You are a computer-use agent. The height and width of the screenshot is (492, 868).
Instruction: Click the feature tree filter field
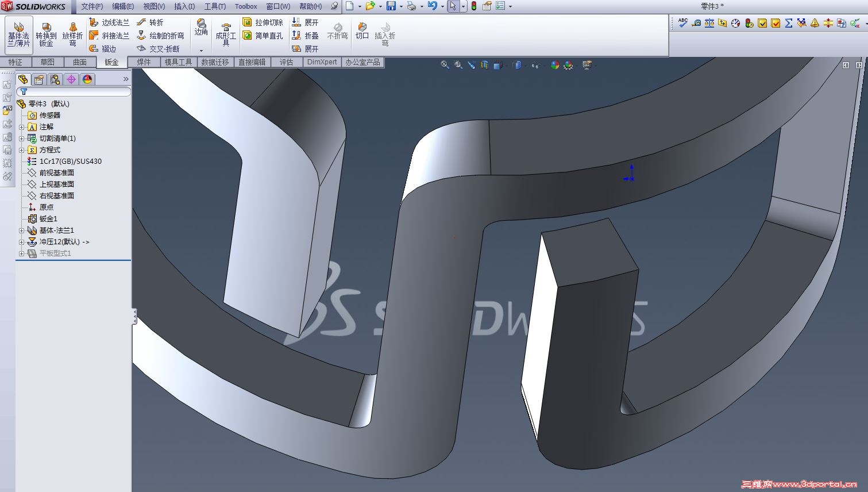[74, 92]
